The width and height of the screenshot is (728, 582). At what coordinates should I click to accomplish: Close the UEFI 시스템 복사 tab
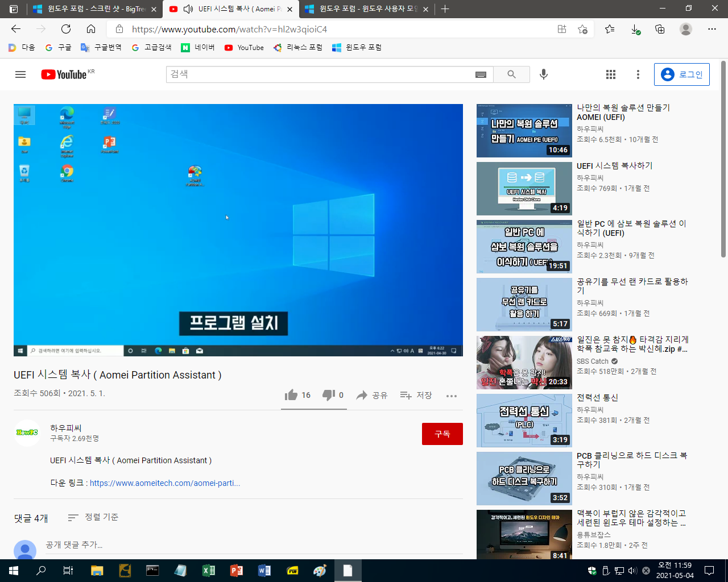tap(289, 9)
